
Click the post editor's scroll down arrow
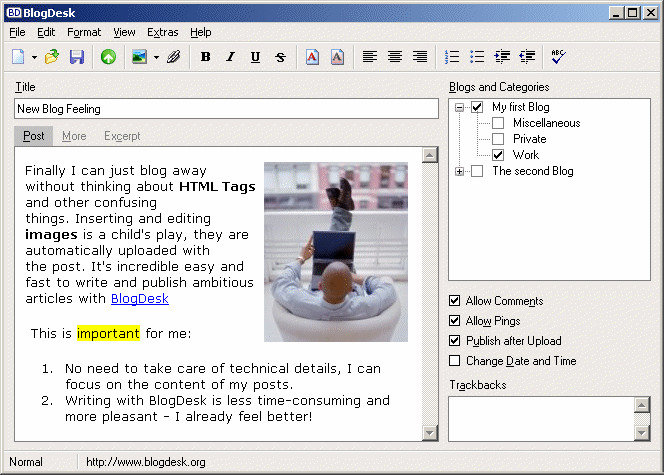point(430,432)
